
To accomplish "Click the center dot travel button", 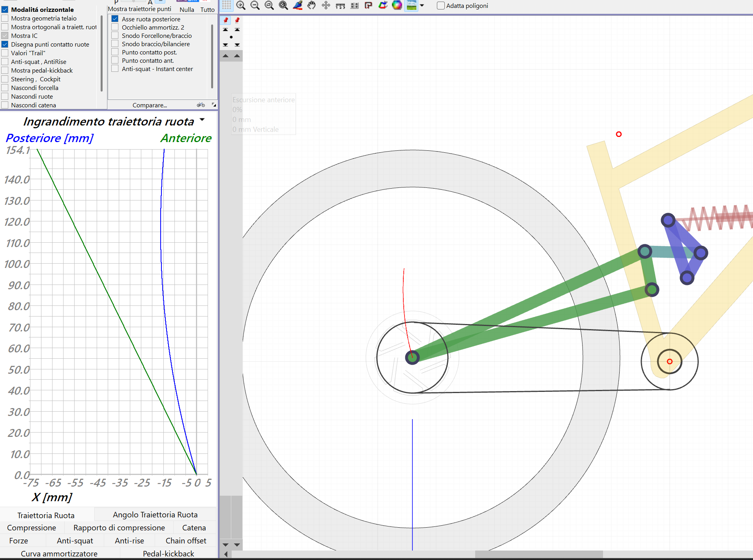I will 231,37.
